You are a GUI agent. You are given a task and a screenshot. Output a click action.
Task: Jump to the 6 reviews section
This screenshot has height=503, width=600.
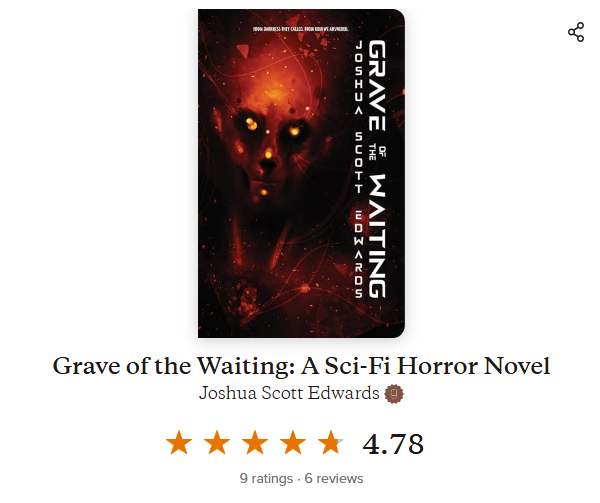click(334, 479)
